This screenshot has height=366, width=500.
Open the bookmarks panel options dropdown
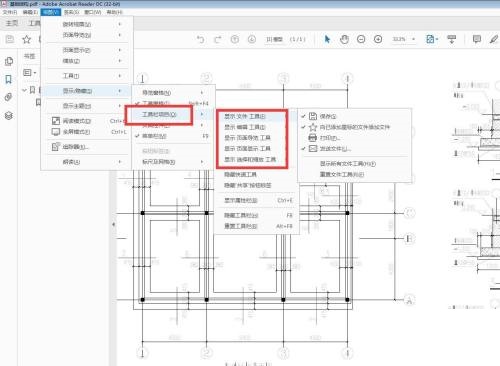point(35,73)
